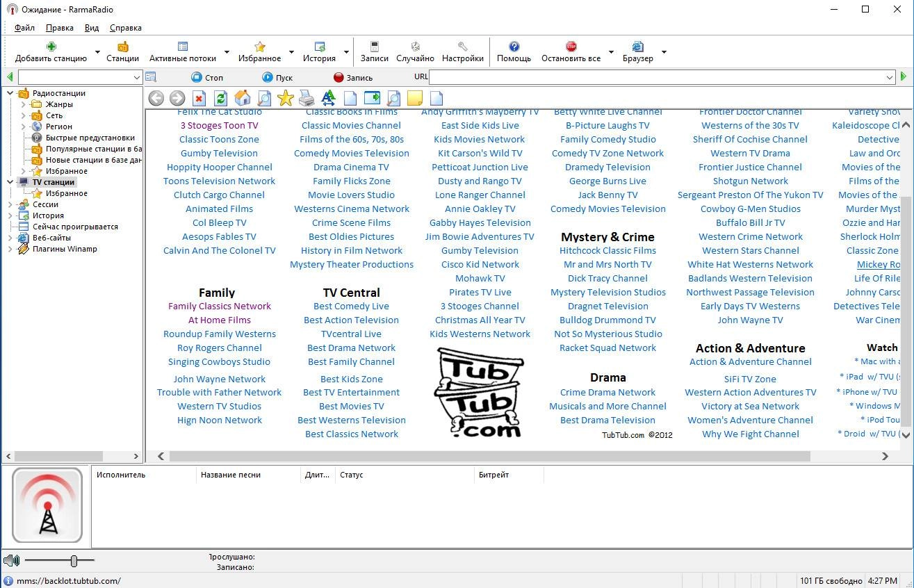Expand the Сессии tree node
Image resolution: width=914 pixels, height=588 pixels.
10,204
